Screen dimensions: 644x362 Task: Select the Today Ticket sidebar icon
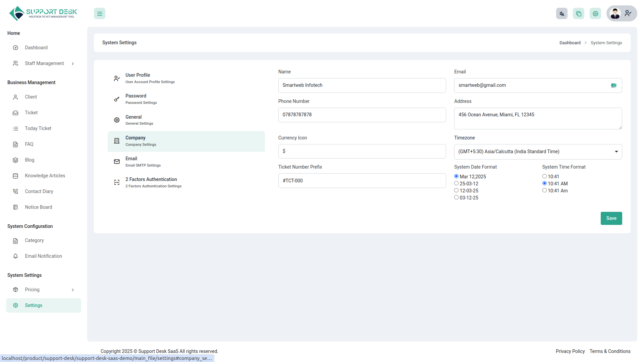[x=15, y=128]
